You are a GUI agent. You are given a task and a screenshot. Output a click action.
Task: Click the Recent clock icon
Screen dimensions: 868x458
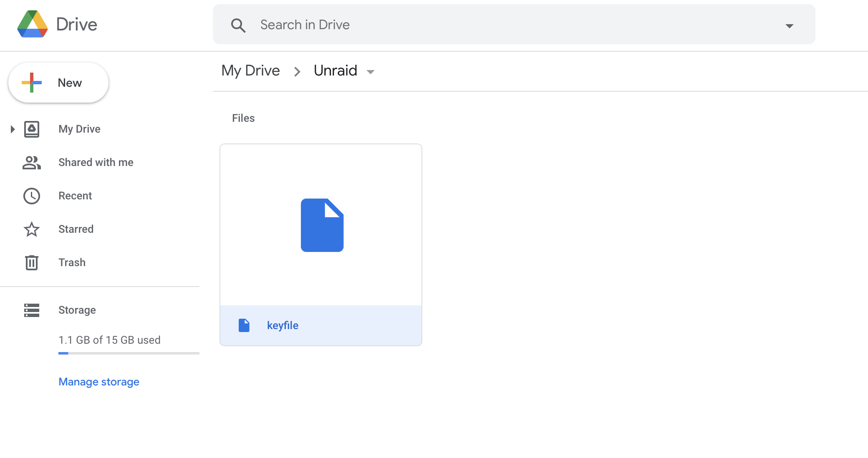pos(32,196)
